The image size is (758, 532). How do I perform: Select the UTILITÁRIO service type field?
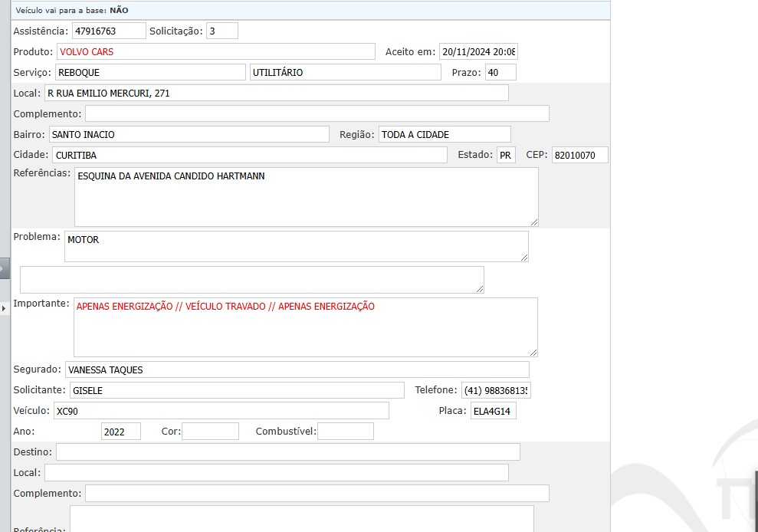tap(345, 73)
